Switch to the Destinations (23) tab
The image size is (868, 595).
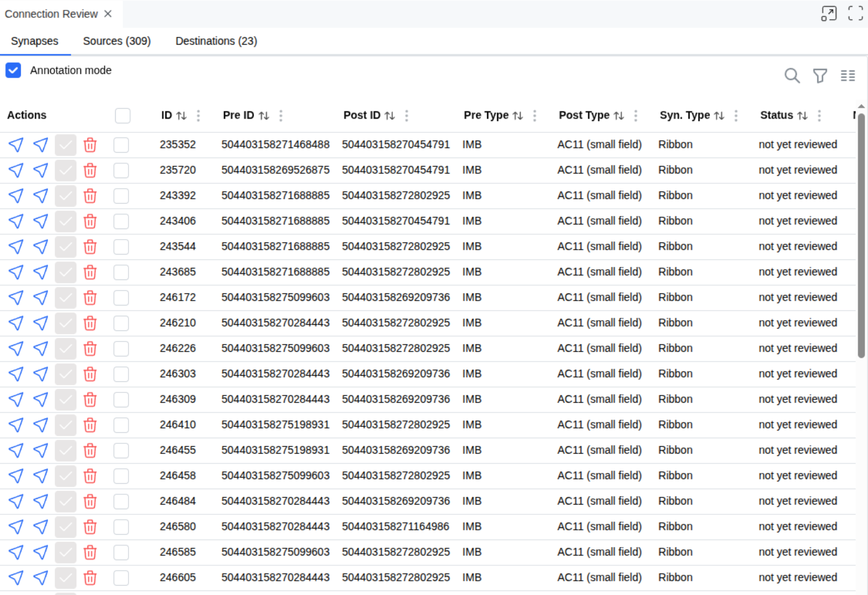point(216,41)
